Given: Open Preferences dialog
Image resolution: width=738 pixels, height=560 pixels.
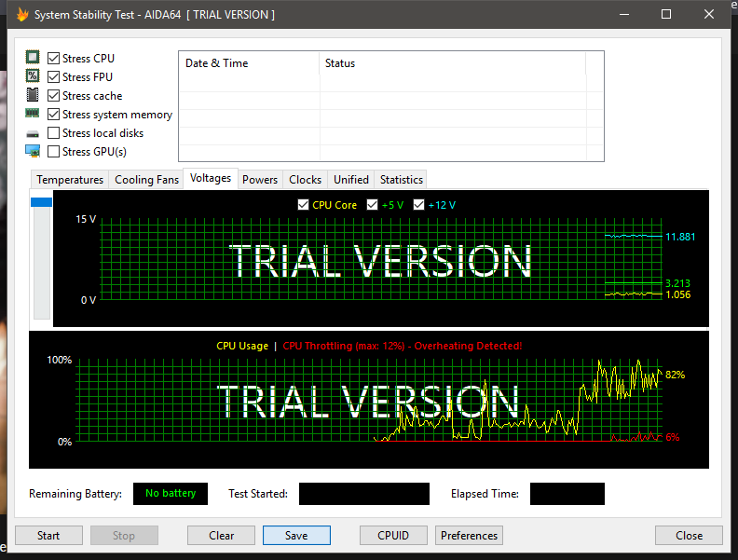Looking at the screenshot, I should pyautogui.click(x=469, y=536).
